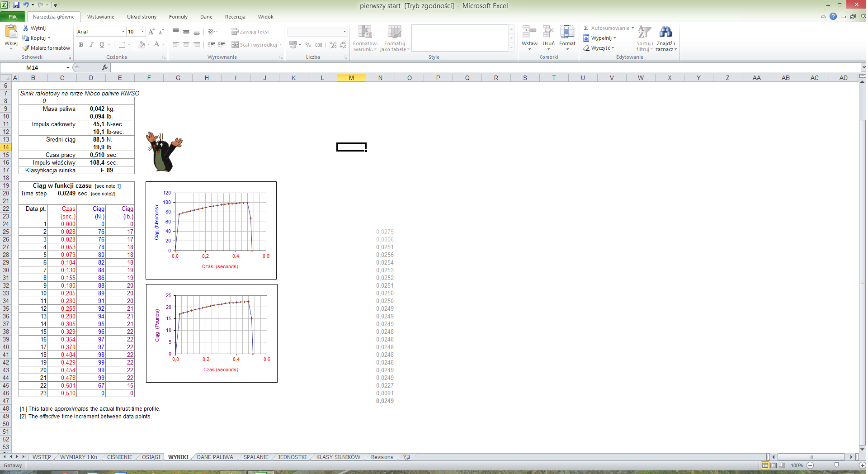Toggle bold formatting
The width and height of the screenshot is (868, 474).
81,45
